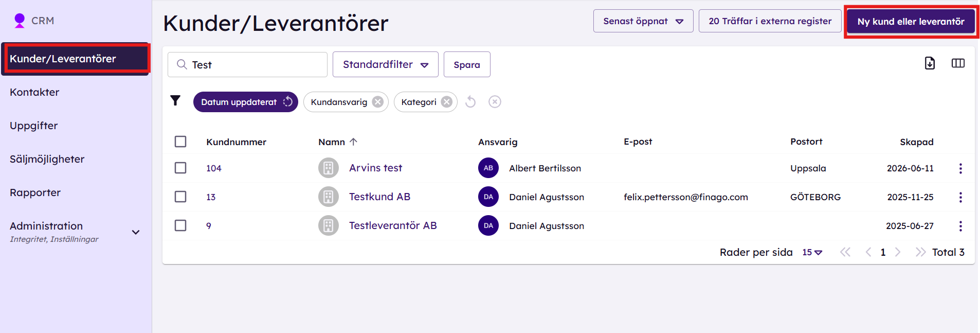Open the Standardfilter dropdown
Image resolution: width=980 pixels, height=333 pixels.
(x=386, y=64)
